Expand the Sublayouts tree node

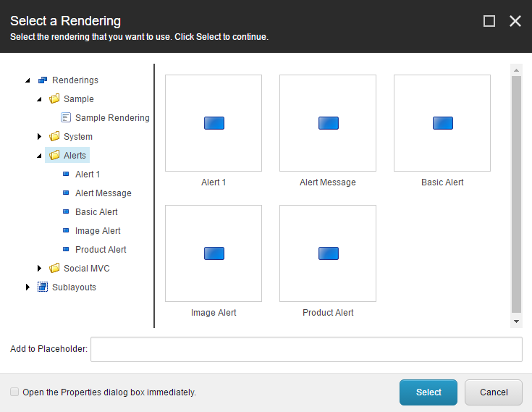click(x=28, y=287)
